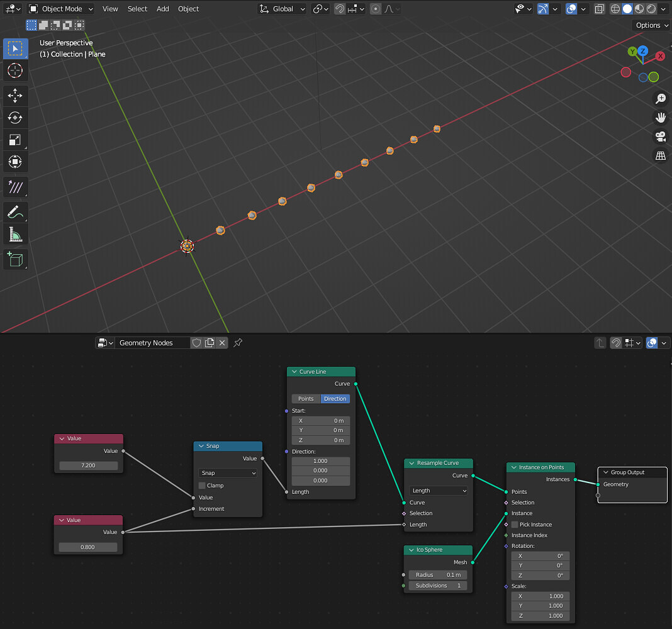Adjust Direction 1.000 field in Curve Line
672x629 pixels.
(x=320, y=461)
